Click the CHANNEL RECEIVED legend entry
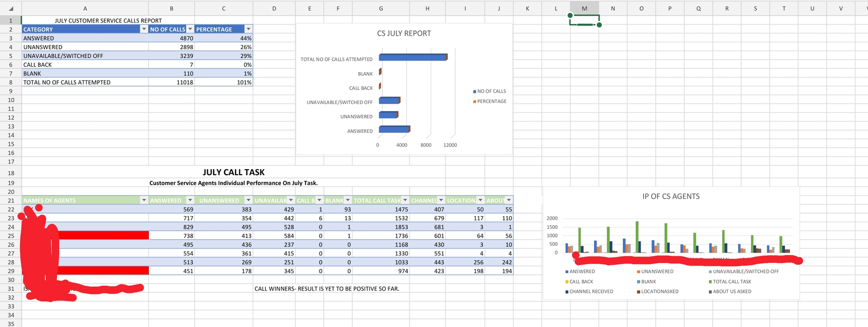The width and height of the screenshot is (868, 327). tap(590, 292)
